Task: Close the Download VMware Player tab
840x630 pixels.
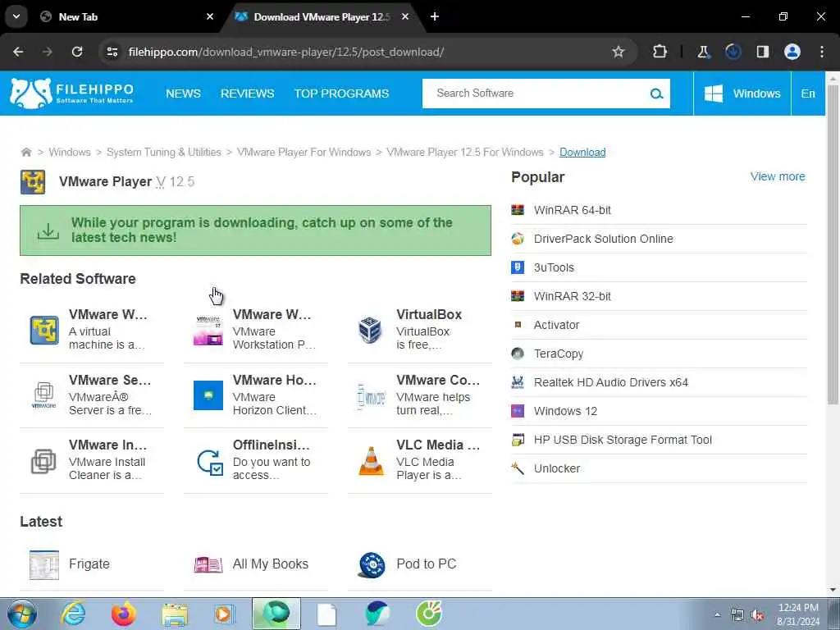Action: click(x=405, y=16)
